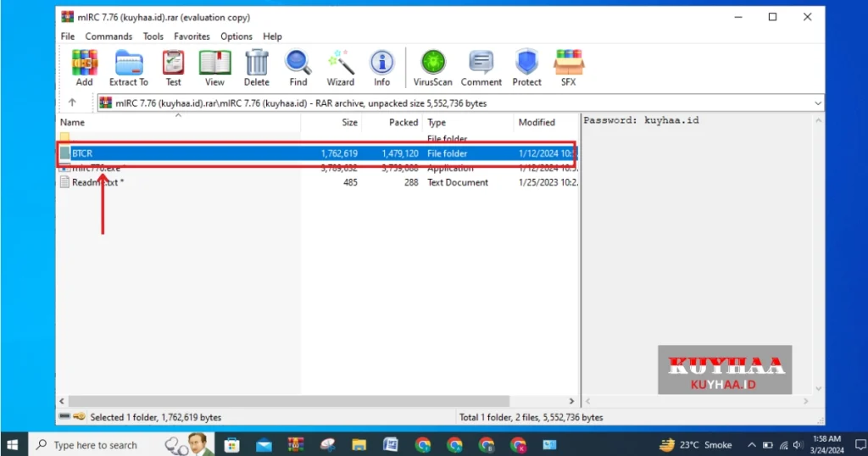
Task: Click the Delete trash icon
Action: click(x=256, y=68)
